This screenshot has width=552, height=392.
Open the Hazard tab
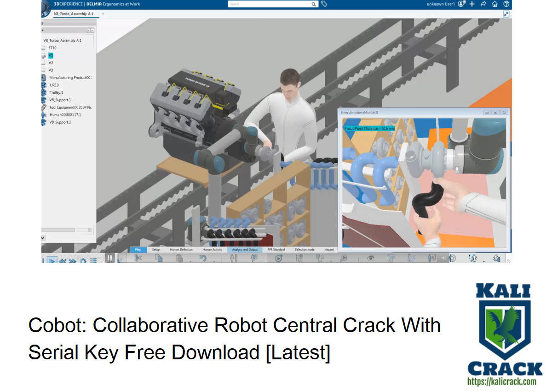329,250
